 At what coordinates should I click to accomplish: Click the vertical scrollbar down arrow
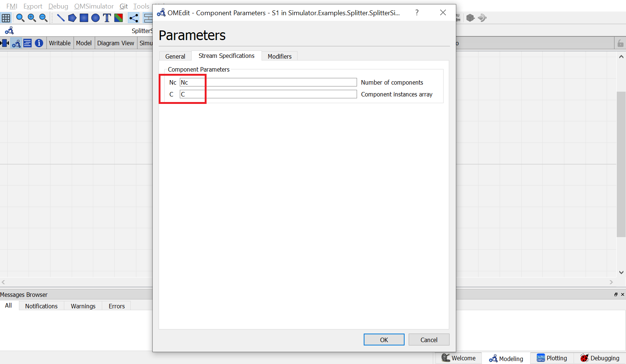click(x=621, y=272)
